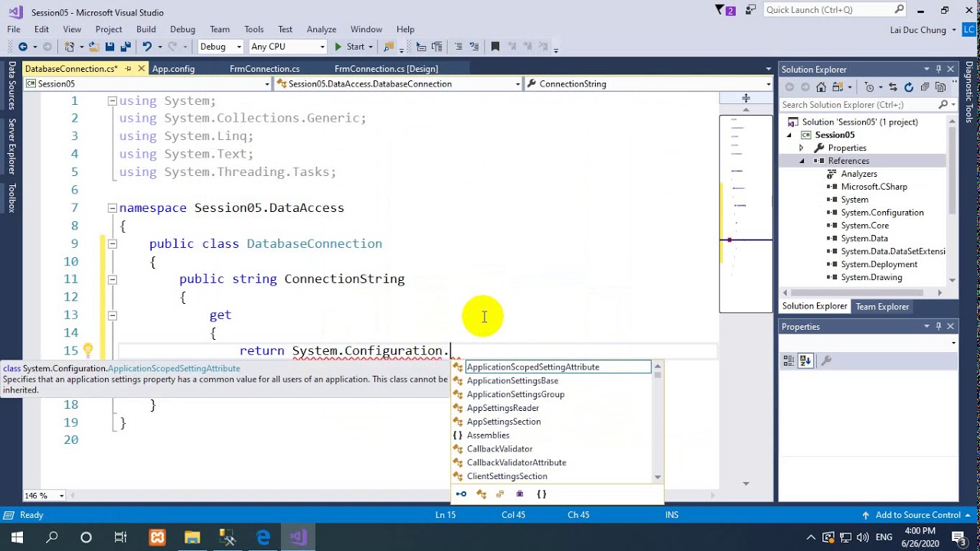Image resolution: width=980 pixels, height=551 pixels.
Task: Toggle the enums filter in IntelliSense
Action: pos(501,494)
